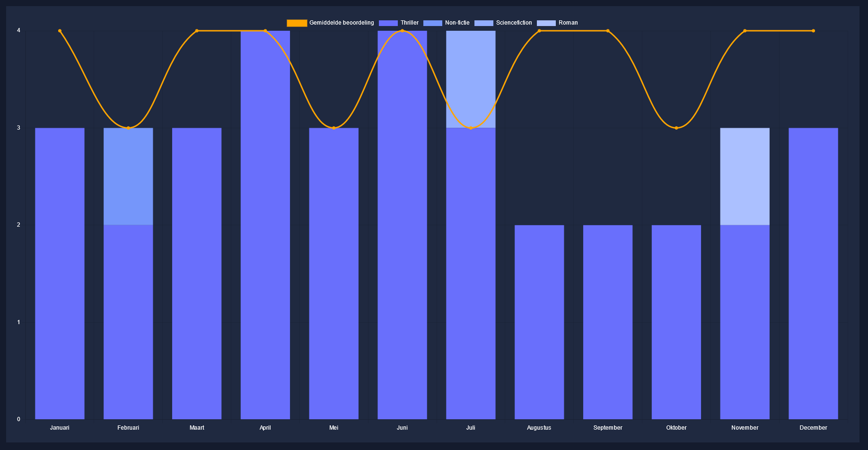The image size is (868, 450).
Task: Click the September rating line point
Action: pos(608,31)
